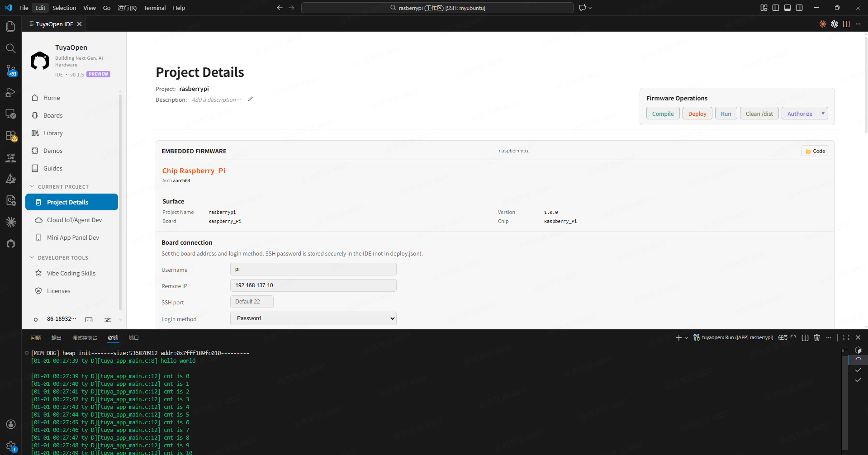Click the Customize Layout icon in title bar
The height and width of the screenshot is (455, 868).
[x=764, y=8]
